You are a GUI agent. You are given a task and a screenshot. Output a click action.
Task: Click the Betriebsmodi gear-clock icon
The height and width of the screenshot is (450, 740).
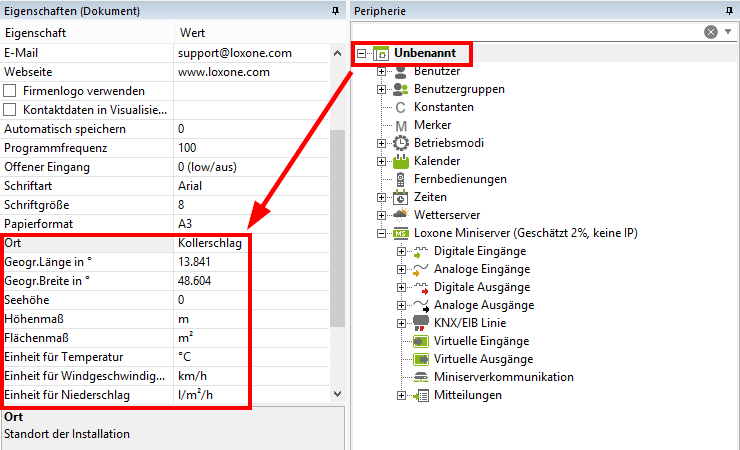(401, 143)
